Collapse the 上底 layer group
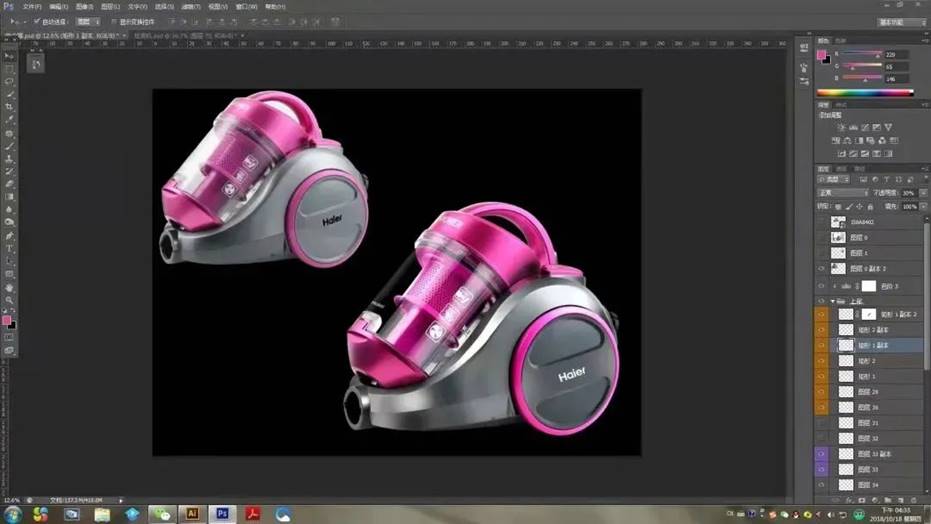 (832, 300)
